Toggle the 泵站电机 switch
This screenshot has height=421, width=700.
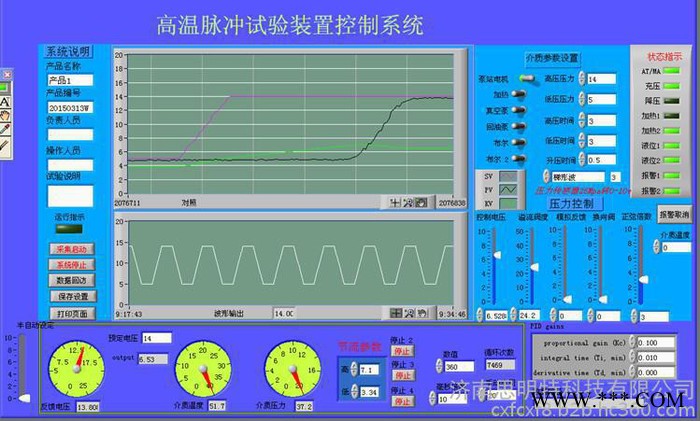(527, 79)
